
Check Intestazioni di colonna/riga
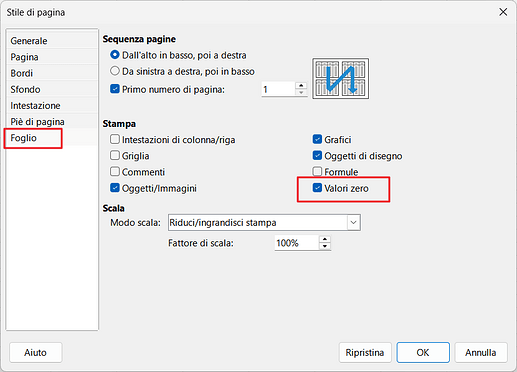(x=115, y=139)
